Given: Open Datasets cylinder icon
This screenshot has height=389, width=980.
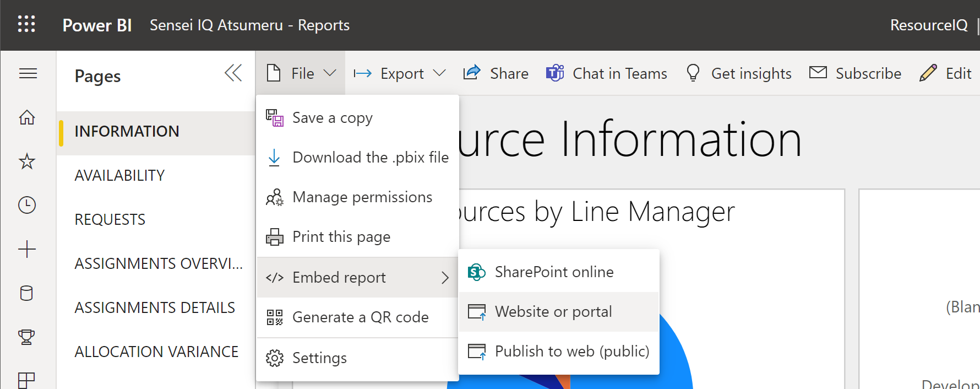Looking at the screenshot, I should [27, 293].
